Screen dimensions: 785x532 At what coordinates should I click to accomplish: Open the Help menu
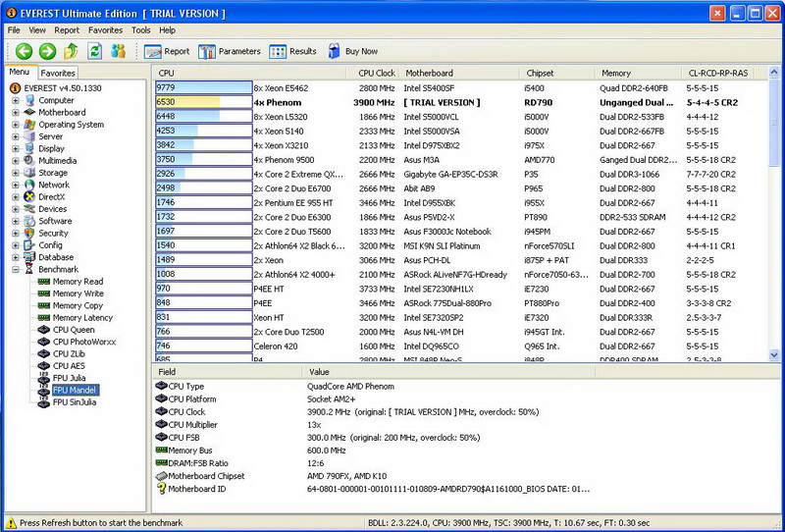[167, 30]
